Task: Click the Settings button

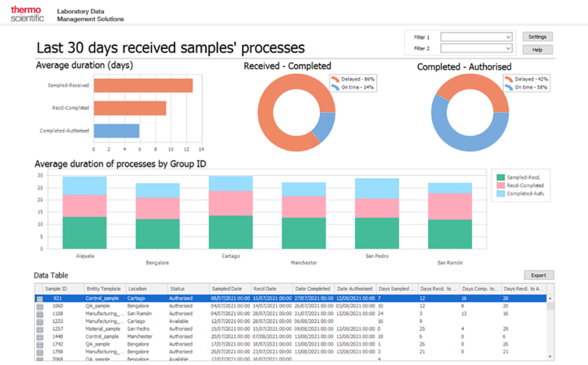Action: coord(537,36)
